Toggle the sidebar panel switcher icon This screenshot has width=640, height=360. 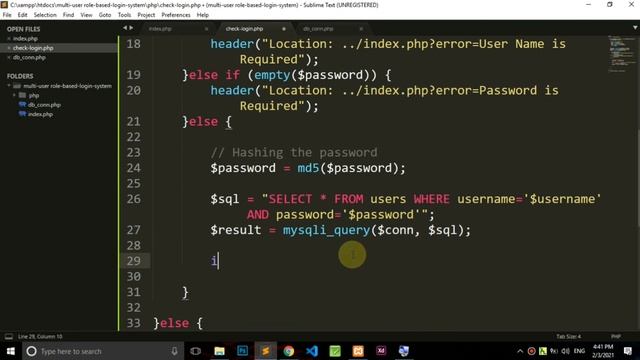(x=9, y=336)
